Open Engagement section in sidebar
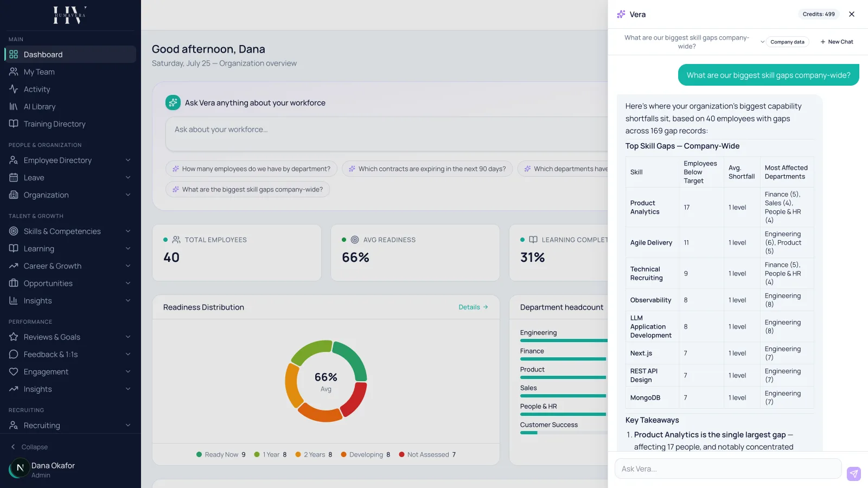Viewport: 868px width, 488px height. [x=70, y=371]
